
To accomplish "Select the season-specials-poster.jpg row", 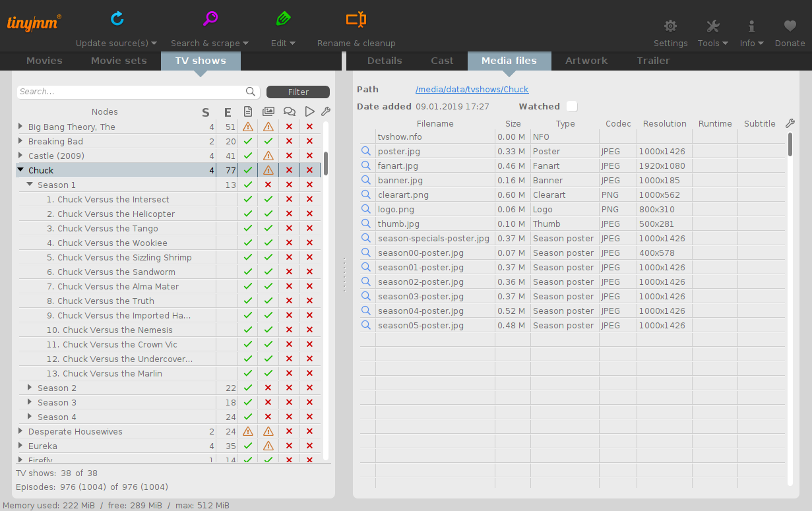I will (x=572, y=238).
